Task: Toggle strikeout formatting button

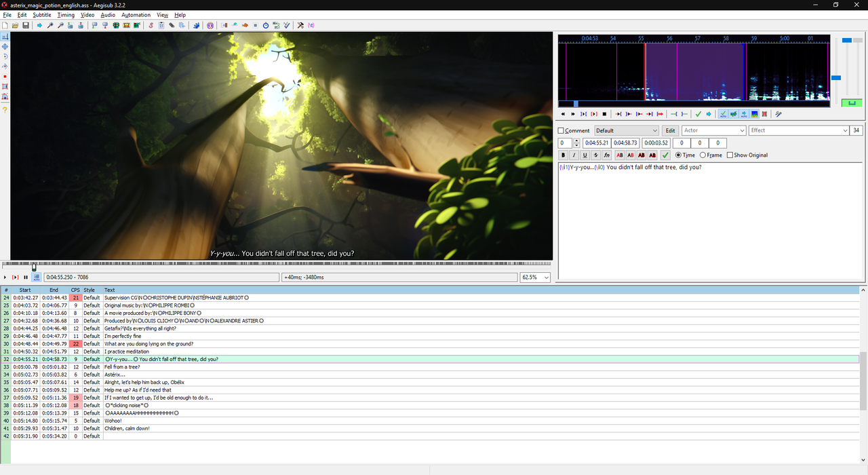Action: (595, 155)
